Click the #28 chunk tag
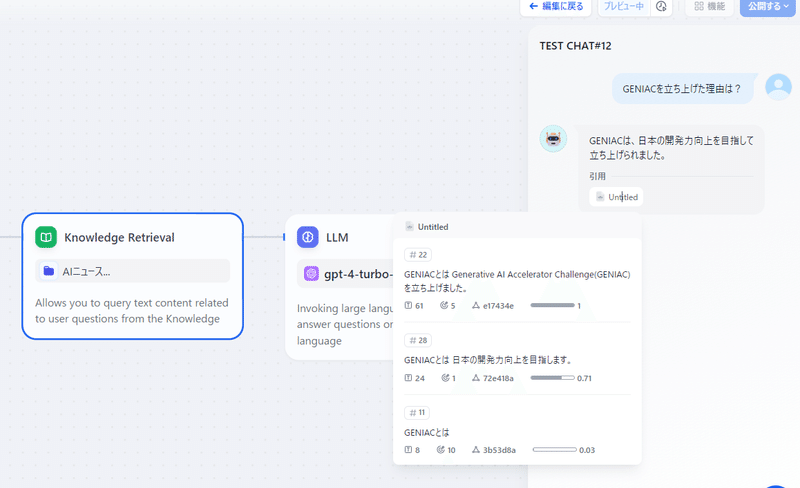Image resolution: width=800 pixels, height=488 pixels. [x=418, y=340]
